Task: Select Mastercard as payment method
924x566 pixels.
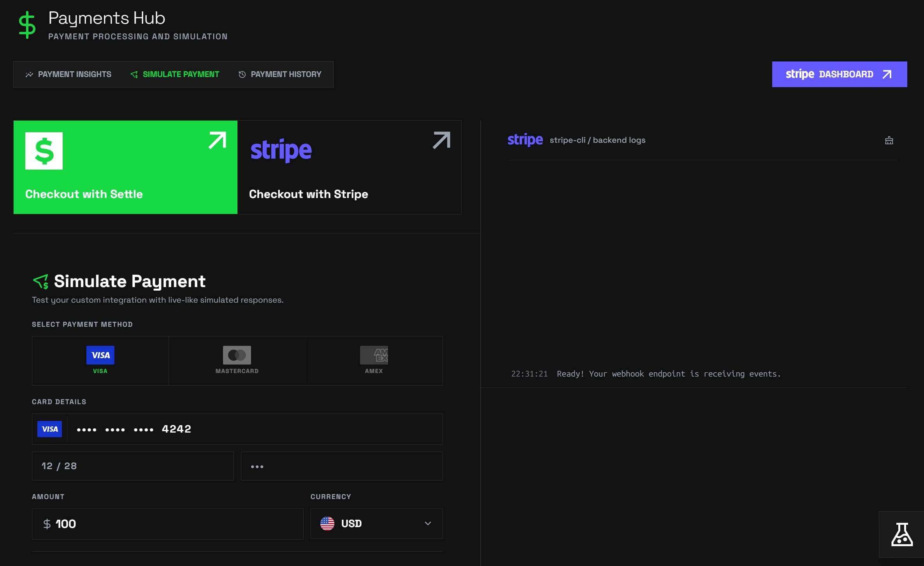Action: [x=237, y=361]
